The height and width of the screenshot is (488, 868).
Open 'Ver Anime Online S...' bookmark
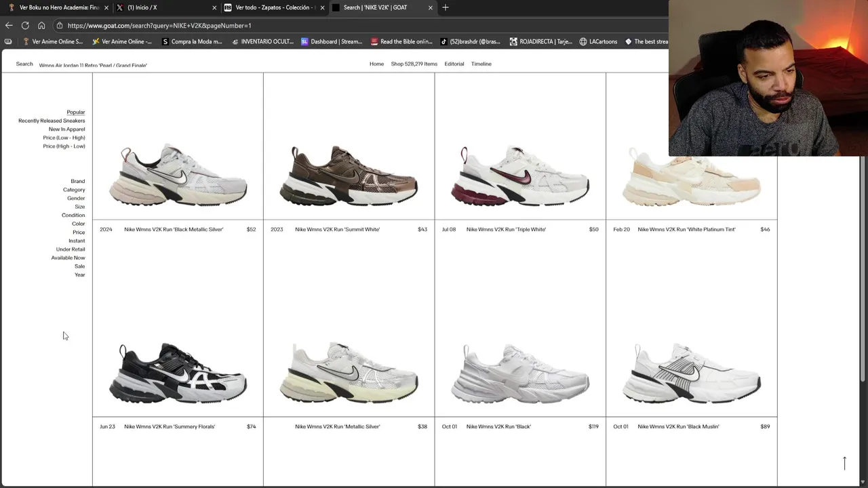(53, 41)
